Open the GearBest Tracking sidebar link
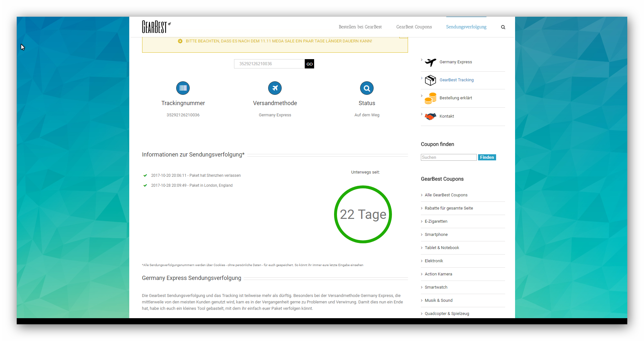The width and height of the screenshot is (644, 341). (x=457, y=80)
